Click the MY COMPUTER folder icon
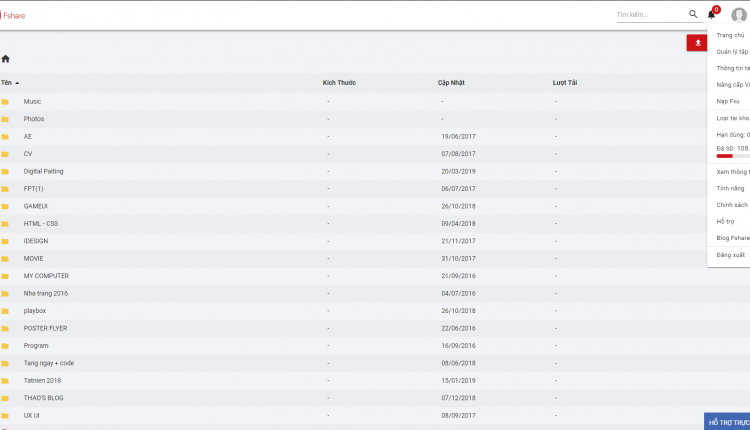Screen dimensions: 750x430 click(x=5, y=276)
